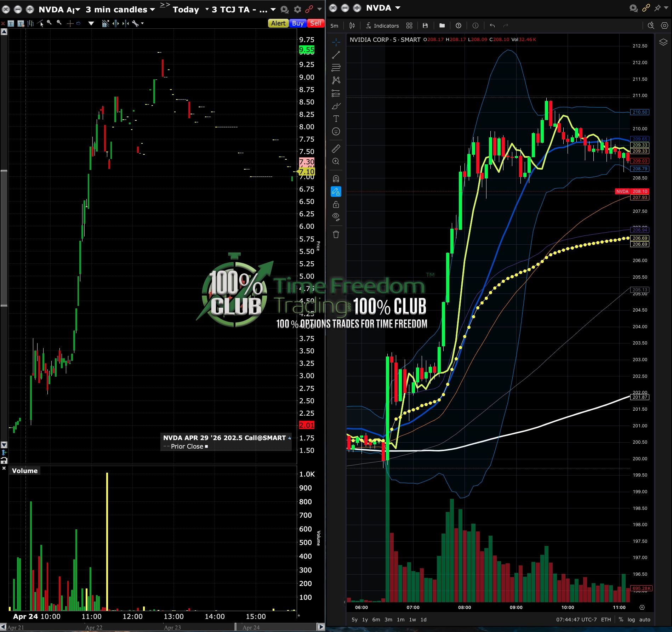
Task: Select the text annotation tool in sidebar
Action: pyautogui.click(x=336, y=119)
